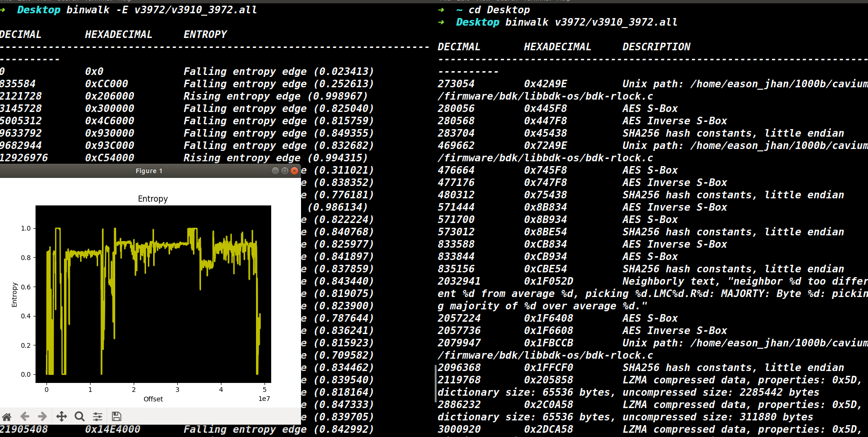Viewport: 868px width, 437px height.
Task: Activate the Zoom to rectangle tool
Action: pos(80,417)
